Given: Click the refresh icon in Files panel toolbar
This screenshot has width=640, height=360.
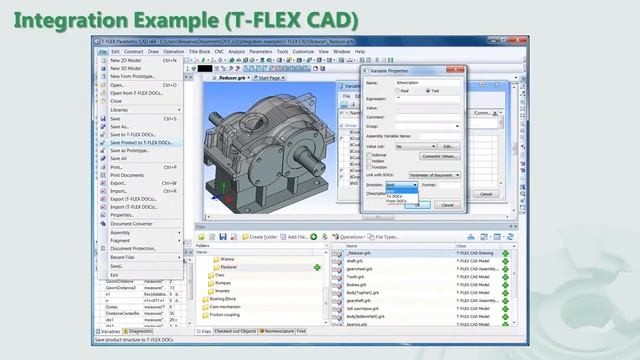Looking at the screenshot, I should (x=510, y=237).
